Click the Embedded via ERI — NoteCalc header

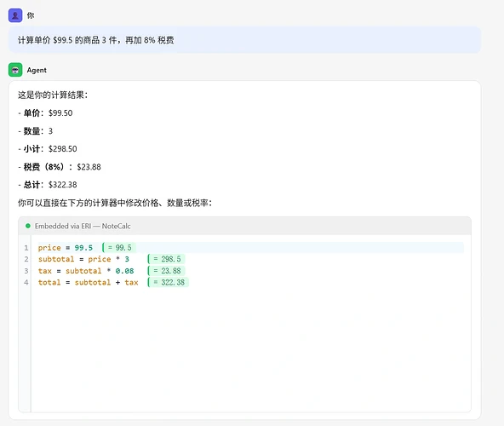click(x=244, y=226)
